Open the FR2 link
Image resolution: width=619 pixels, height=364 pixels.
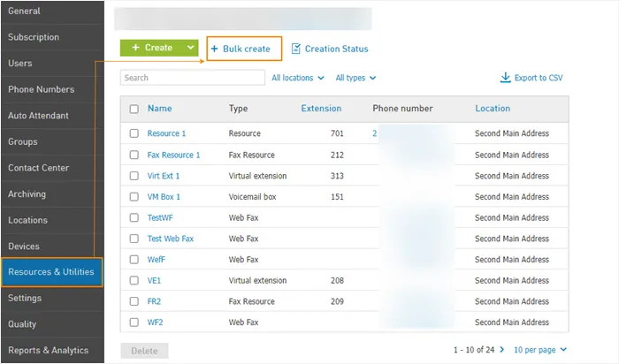[154, 301]
